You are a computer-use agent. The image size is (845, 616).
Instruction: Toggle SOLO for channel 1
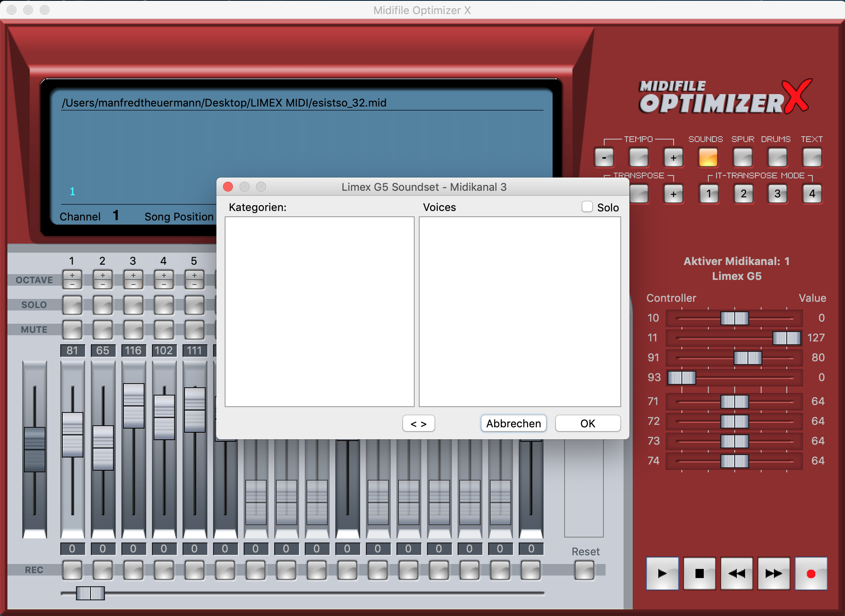[72, 305]
